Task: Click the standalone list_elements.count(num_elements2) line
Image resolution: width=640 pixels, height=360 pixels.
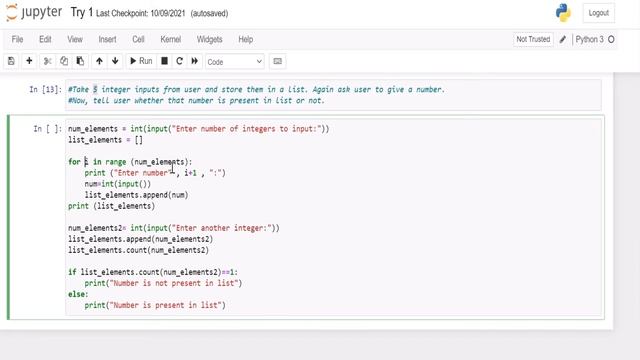Action: [138, 250]
